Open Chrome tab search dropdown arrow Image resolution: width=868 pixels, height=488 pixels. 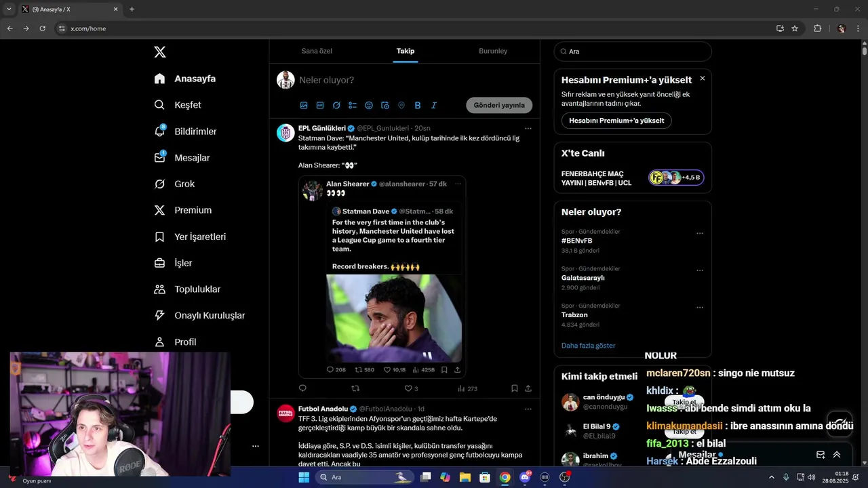(x=9, y=9)
